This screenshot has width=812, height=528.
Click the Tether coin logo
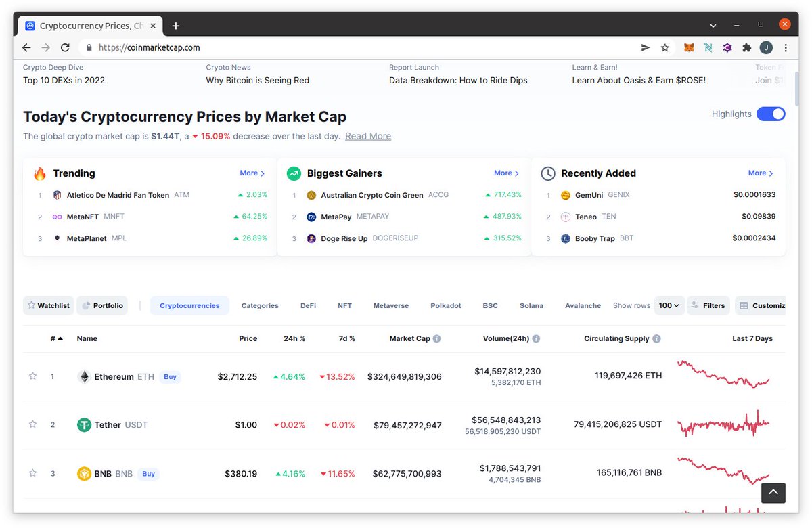pos(83,424)
